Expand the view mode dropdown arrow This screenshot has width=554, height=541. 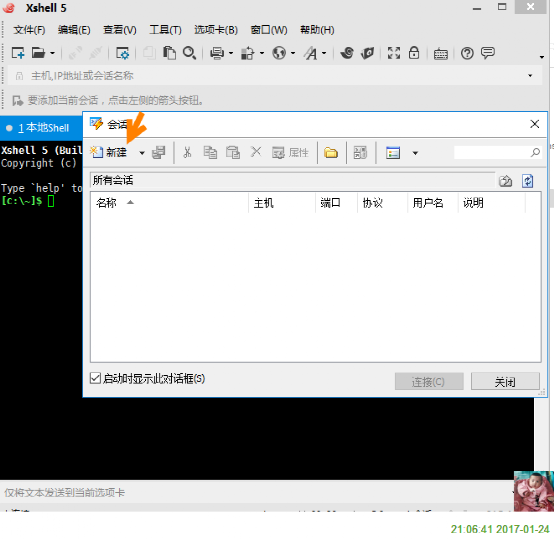pos(415,153)
